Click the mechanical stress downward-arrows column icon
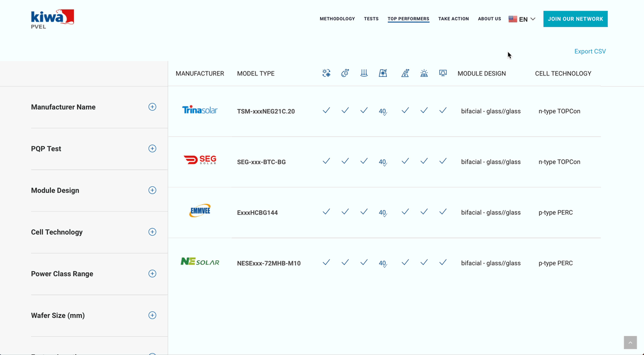This screenshot has height=355, width=644. pyautogui.click(x=364, y=73)
